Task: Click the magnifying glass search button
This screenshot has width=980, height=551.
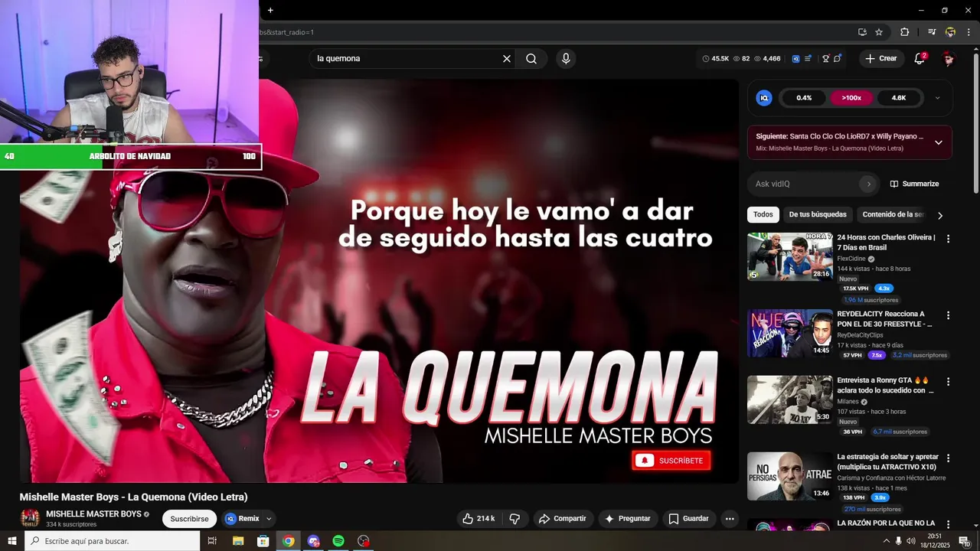Action: coord(531,59)
